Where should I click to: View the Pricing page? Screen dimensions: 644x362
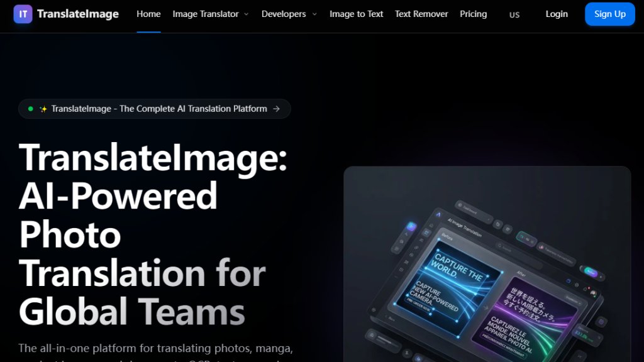tap(474, 14)
